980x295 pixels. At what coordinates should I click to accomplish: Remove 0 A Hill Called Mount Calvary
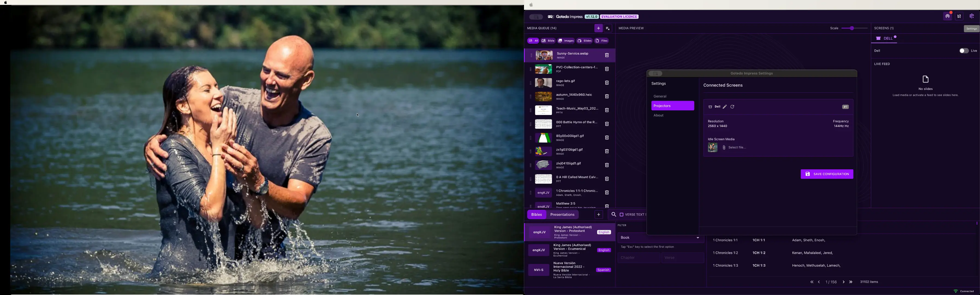tap(607, 179)
